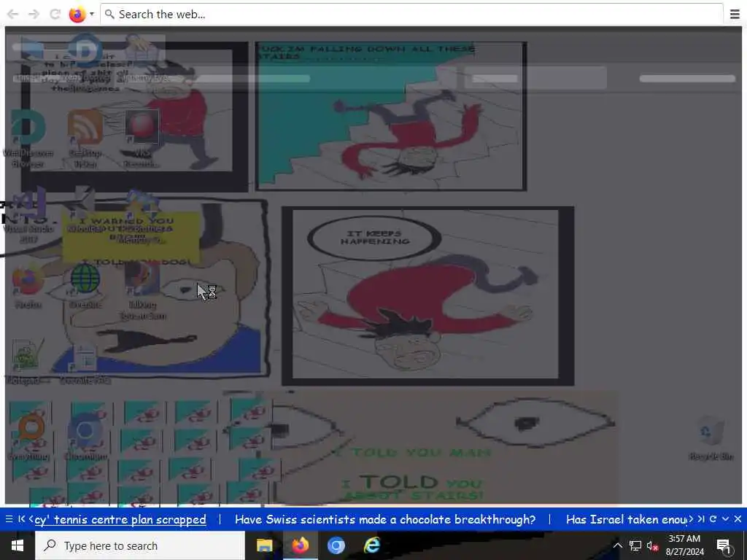Show hidden system tray icons
The width and height of the screenshot is (747, 560).
(617, 545)
